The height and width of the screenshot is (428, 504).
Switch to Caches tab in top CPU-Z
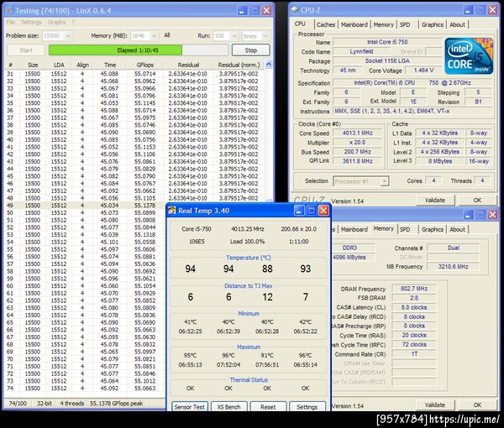click(x=326, y=24)
